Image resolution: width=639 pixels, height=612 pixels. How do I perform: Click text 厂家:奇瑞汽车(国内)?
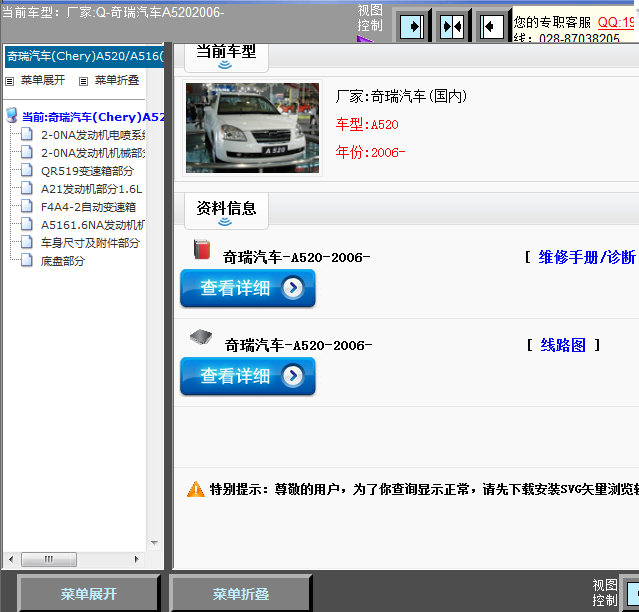(x=401, y=97)
